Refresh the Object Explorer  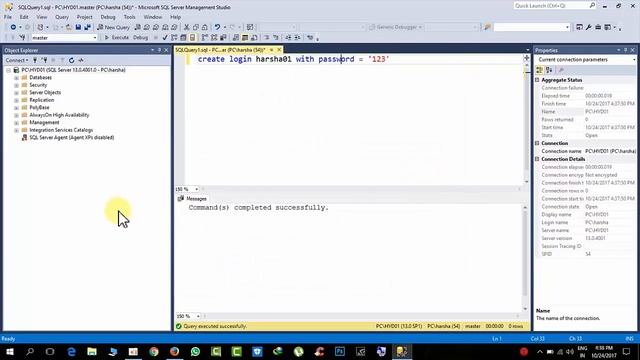(x=71, y=60)
